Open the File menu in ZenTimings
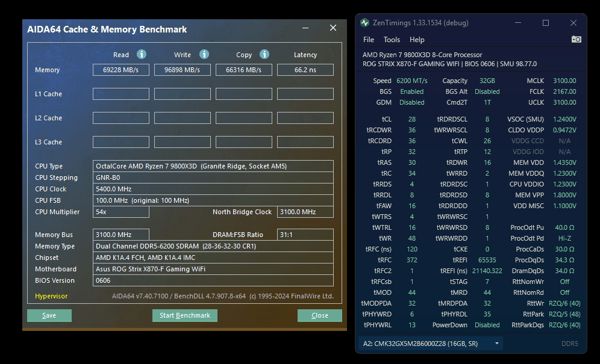The width and height of the screenshot is (600, 364). [369, 40]
